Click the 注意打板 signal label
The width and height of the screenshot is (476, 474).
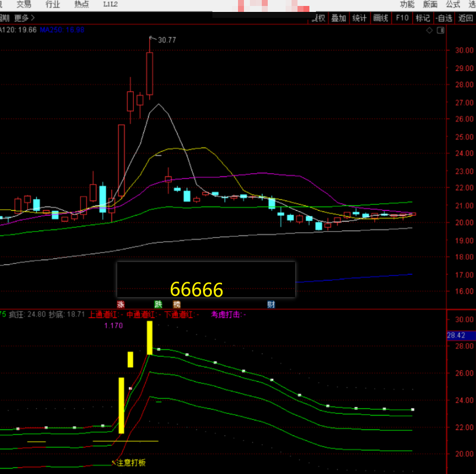[x=131, y=463]
